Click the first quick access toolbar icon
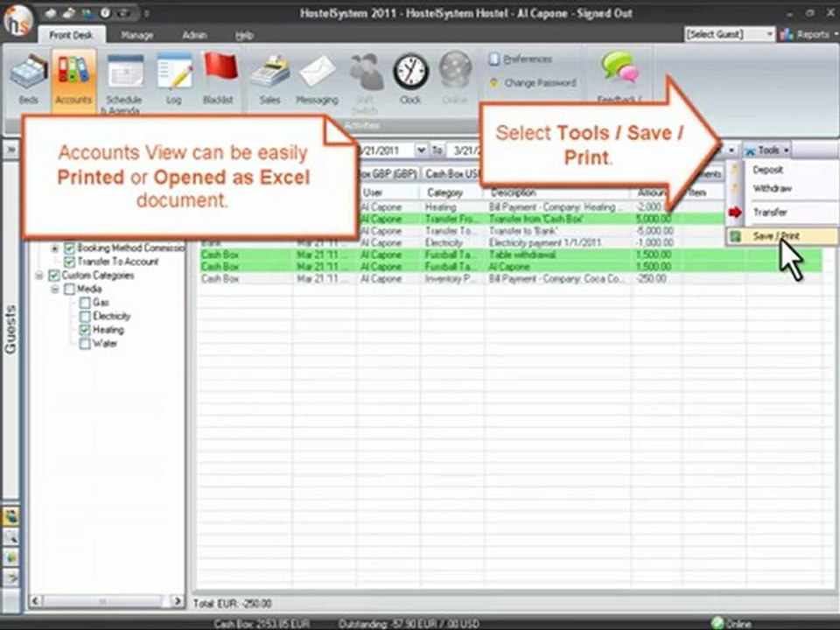The height and width of the screenshot is (630, 840). pyautogui.click(x=51, y=13)
